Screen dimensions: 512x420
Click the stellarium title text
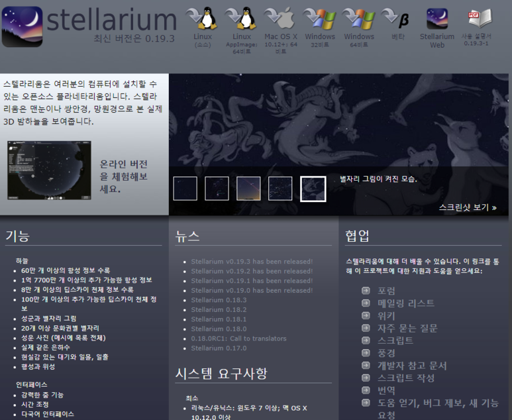(x=112, y=19)
